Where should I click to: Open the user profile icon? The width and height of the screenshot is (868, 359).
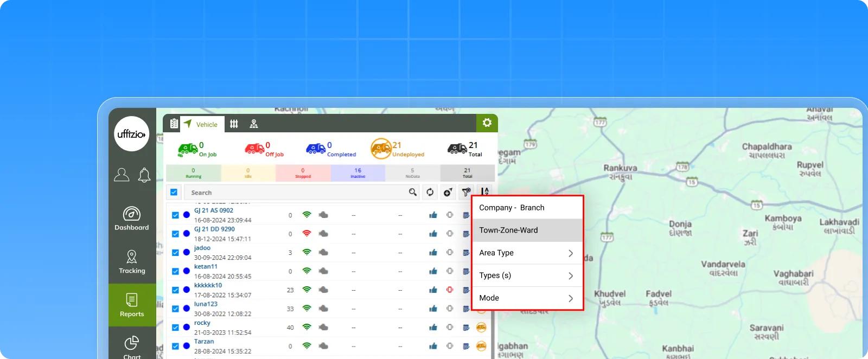(x=122, y=175)
